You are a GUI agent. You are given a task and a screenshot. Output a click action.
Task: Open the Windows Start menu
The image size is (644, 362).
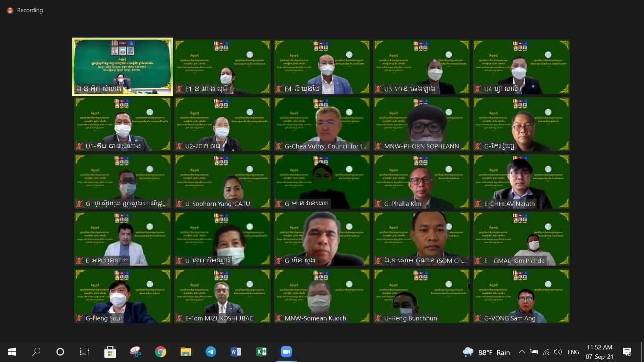(x=12, y=352)
